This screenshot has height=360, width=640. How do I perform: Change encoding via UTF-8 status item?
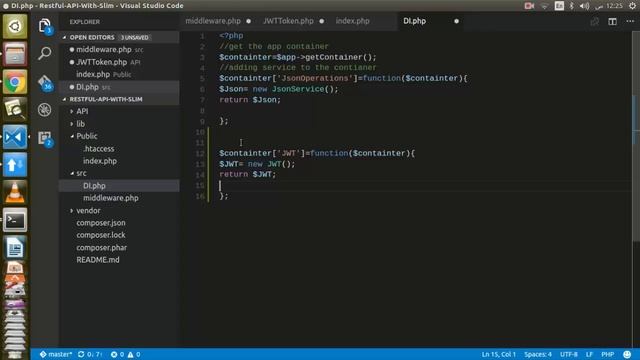pyautogui.click(x=569, y=354)
